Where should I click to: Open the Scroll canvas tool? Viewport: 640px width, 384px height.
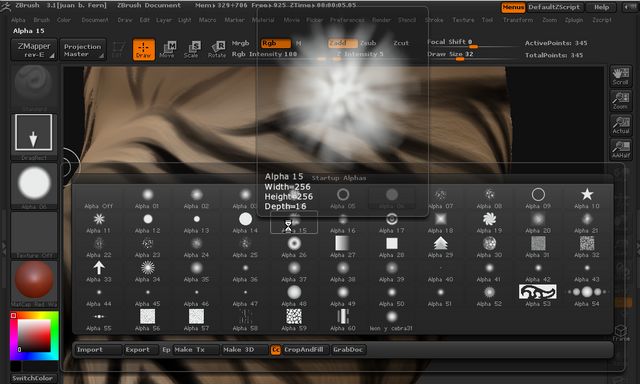point(620,76)
